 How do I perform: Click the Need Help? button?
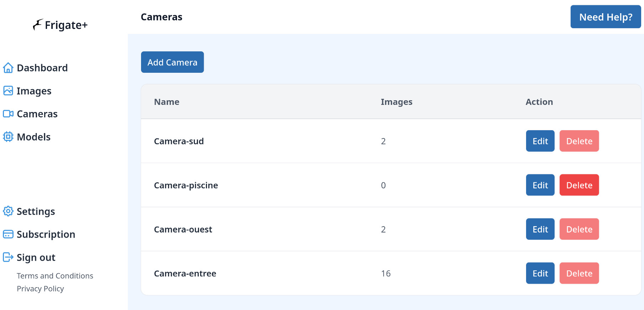pyautogui.click(x=606, y=17)
